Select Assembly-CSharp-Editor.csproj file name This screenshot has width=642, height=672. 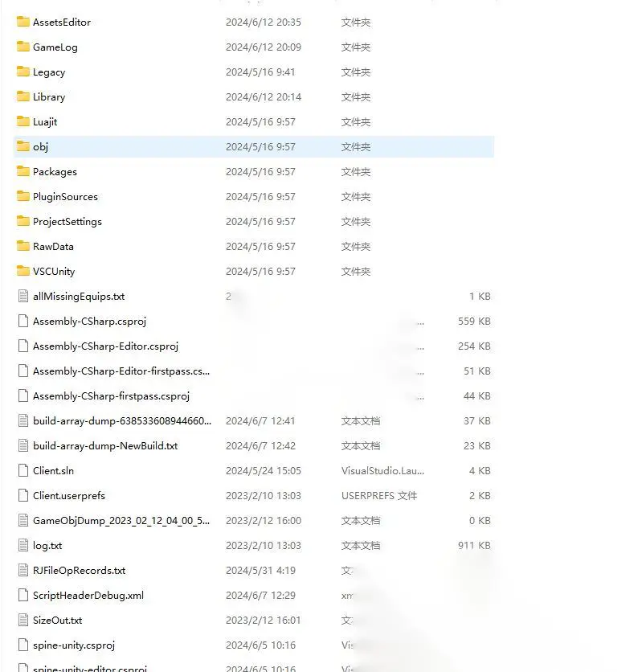(105, 346)
